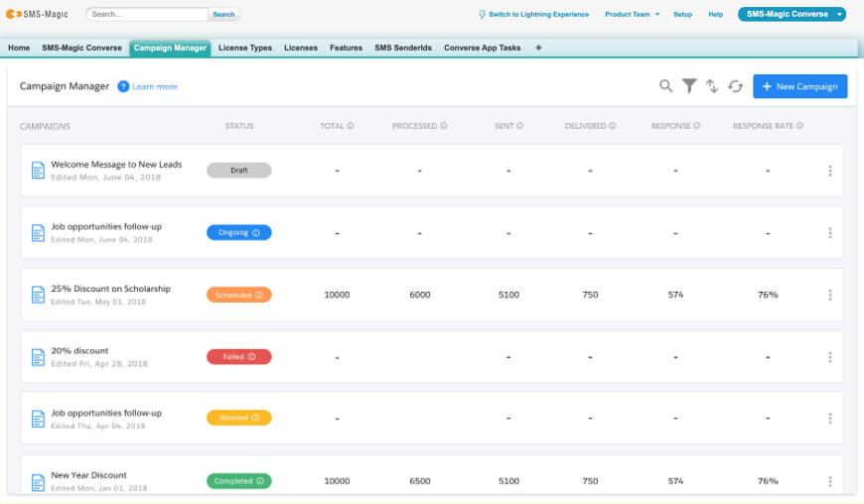The width and height of the screenshot is (864, 504).
Task: Open the Converse App Tasks tab
Action: coord(482,48)
